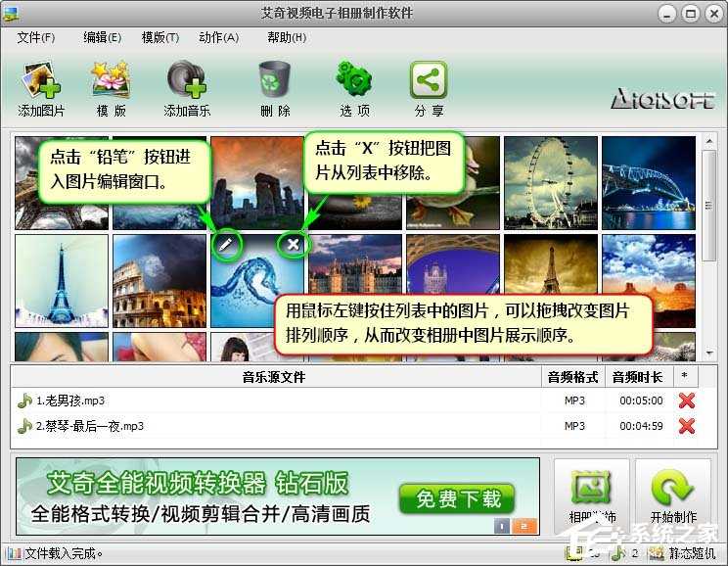Click the 添加音乐 (Add Music) icon
This screenshot has height=566, width=728.
tap(186, 80)
